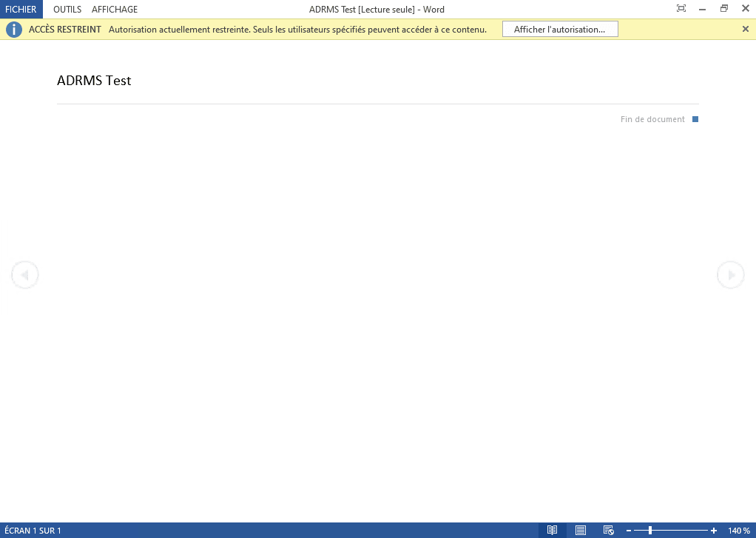This screenshot has width=756, height=538.
Task: Dismiss the yellow restricted access bar
Action: (x=745, y=29)
